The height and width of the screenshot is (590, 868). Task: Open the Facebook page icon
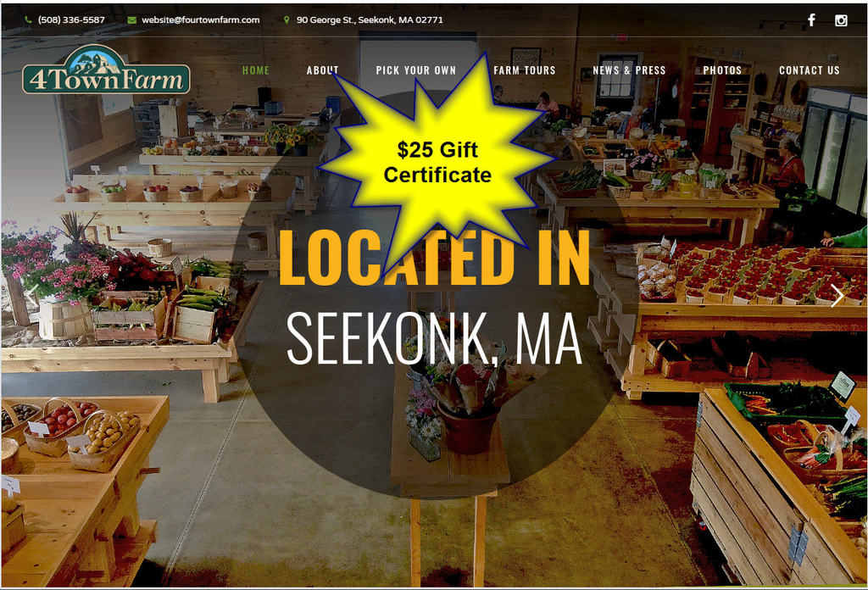tap(811, 20)
